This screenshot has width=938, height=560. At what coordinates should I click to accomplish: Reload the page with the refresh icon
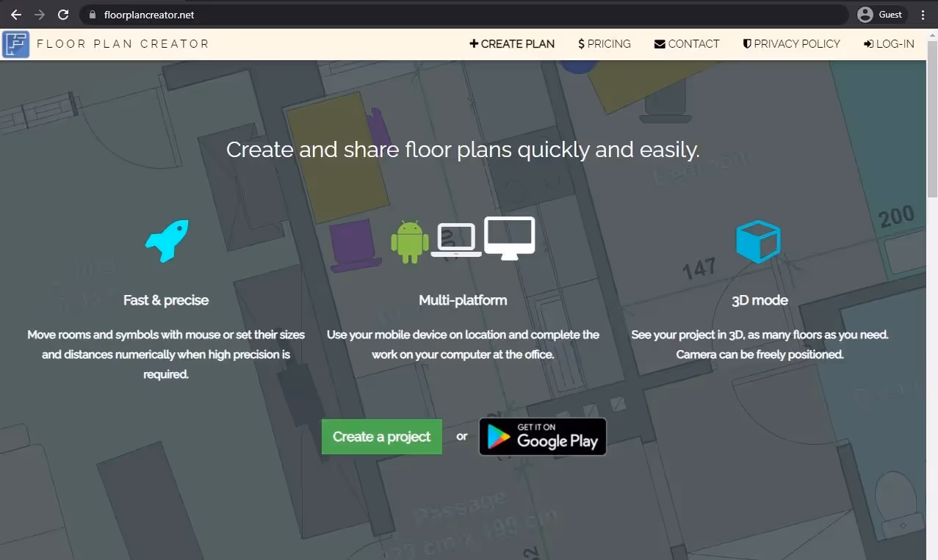click(x=63, y=15)
